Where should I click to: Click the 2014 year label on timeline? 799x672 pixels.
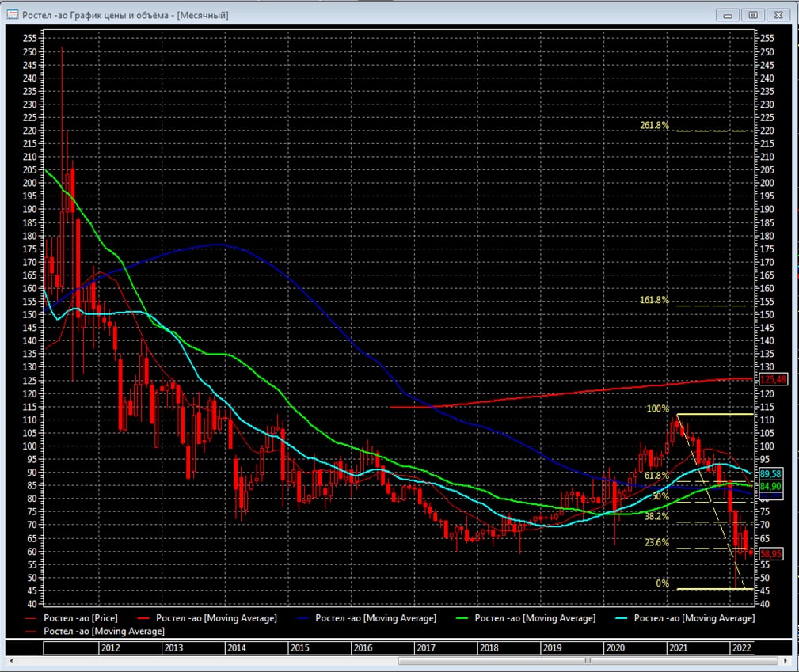(x=237, y=648)
